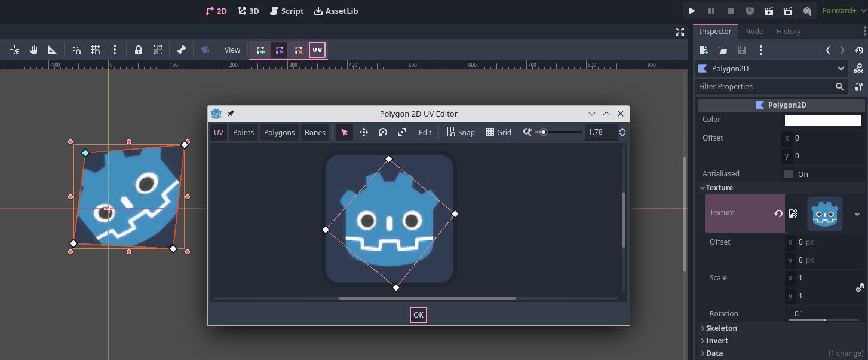Select the edit polygon points tool
This screenshot has width=868, height=360.
(280, 50)
